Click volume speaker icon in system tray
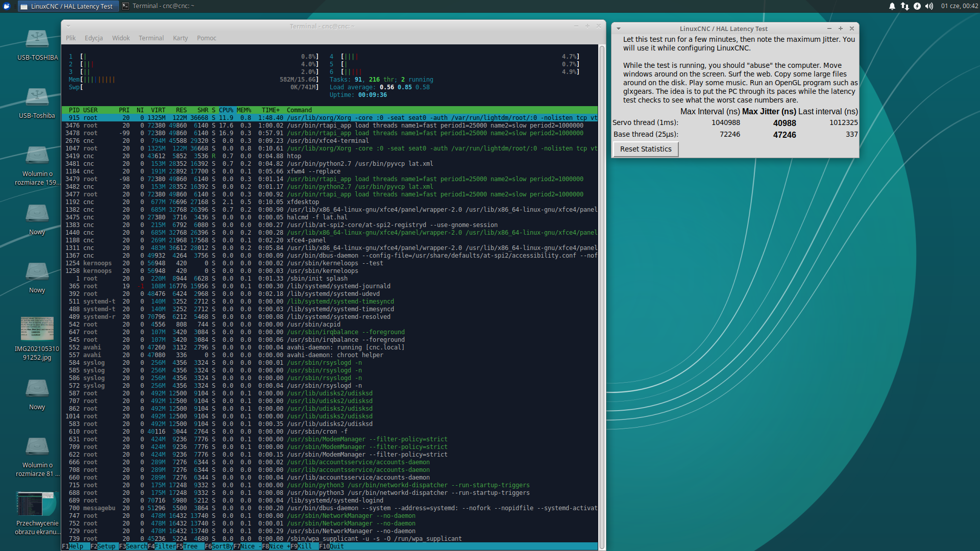This screenshot has height=551, width=980. click(x=929, y=6)
